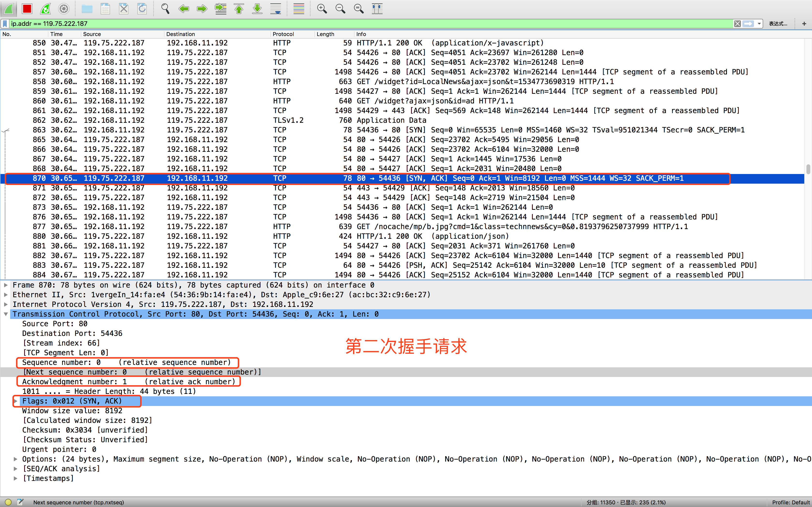Open capture options gear icon
This screenshot has height=507, width=812.
click(x=64, y=9)
